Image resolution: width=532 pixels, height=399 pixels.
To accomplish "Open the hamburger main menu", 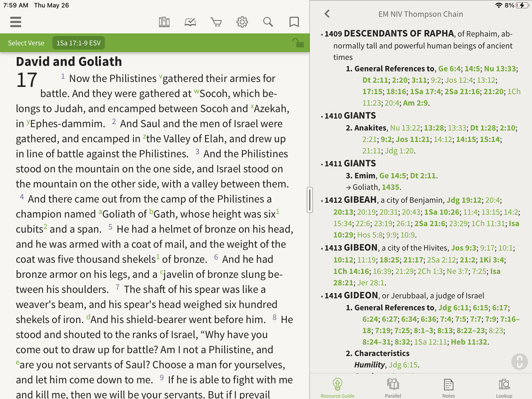I will coord(16,22).
